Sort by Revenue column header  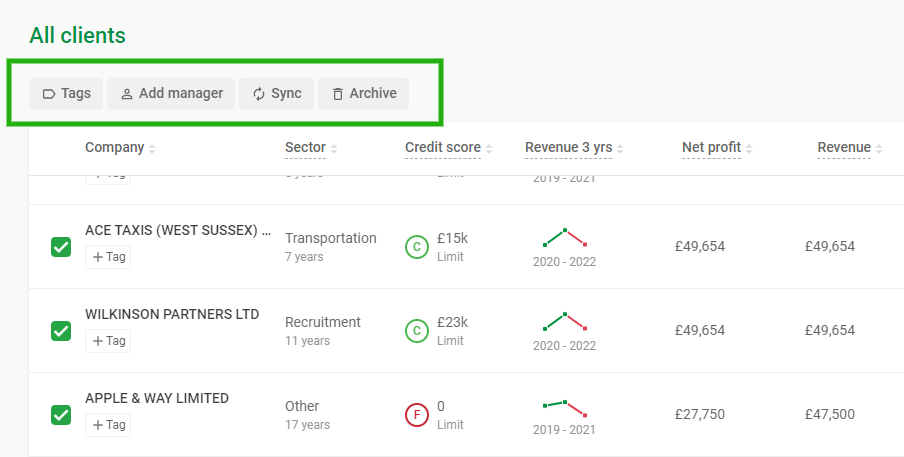pos(849,148)
